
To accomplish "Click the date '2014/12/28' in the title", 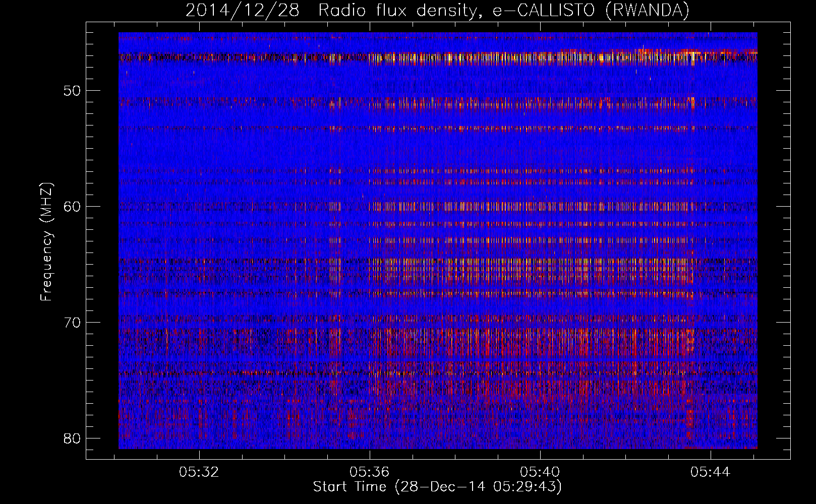I will point(243,11).
